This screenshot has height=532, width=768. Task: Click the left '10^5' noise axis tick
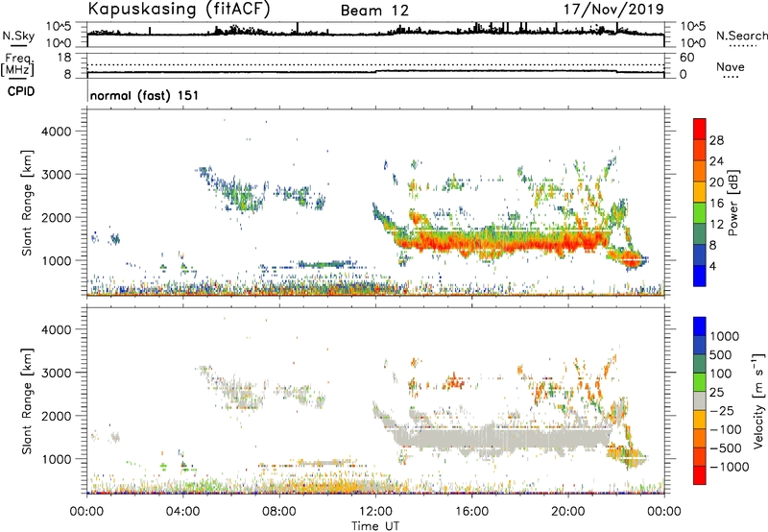[x=59, y=26]
